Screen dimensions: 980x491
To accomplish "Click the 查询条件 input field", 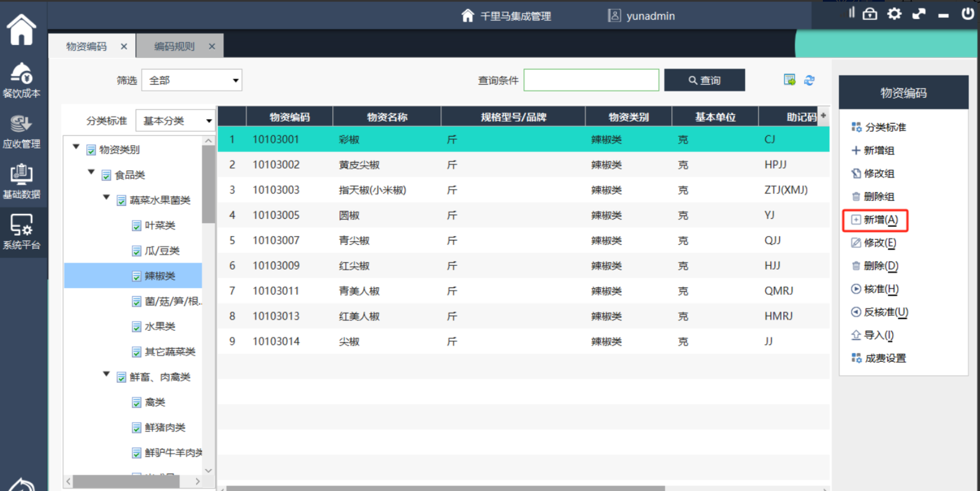I will (591, 80).
